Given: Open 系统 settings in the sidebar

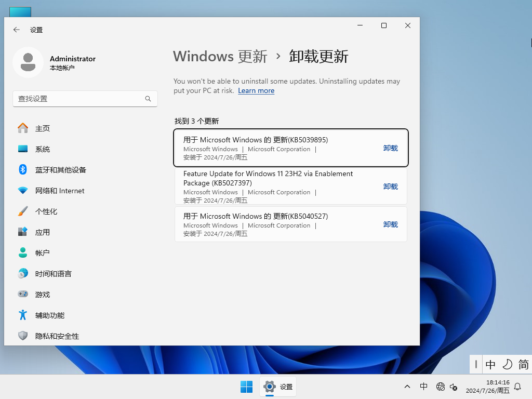Looking at the screenshot, I should pos(42,149).
